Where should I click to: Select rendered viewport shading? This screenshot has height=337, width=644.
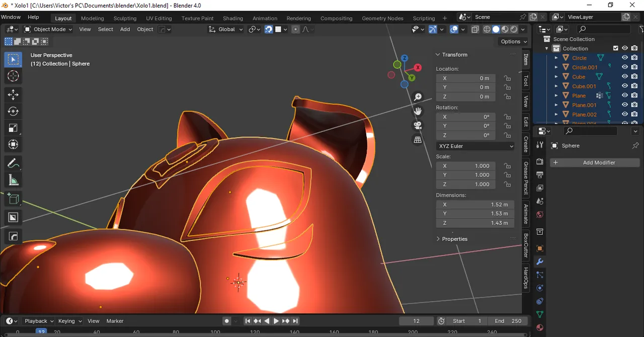coord(514,29)
